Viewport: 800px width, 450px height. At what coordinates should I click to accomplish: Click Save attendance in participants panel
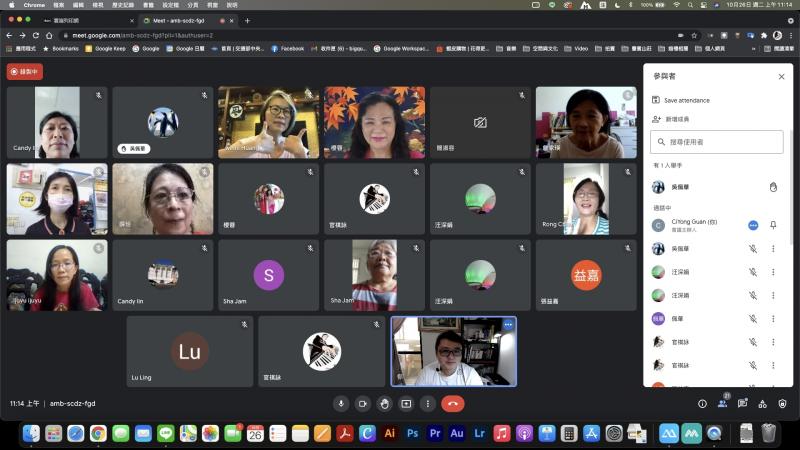point(686,100)
